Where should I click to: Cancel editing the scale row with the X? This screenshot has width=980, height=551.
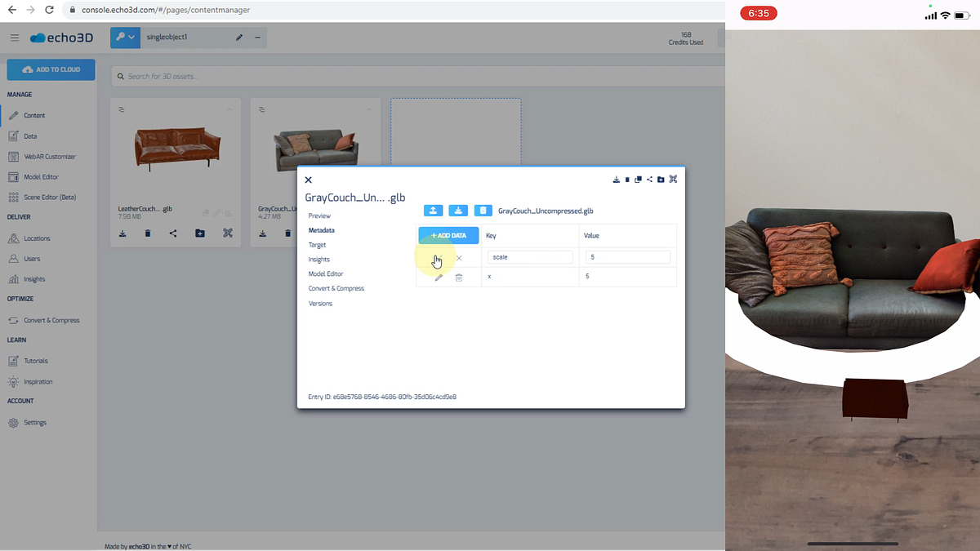[459, 257]
